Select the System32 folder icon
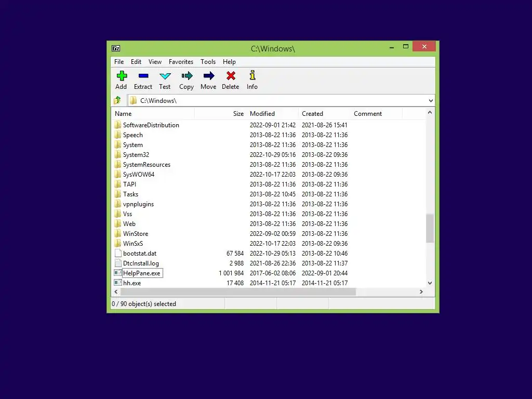Viewport: 532px width, 399px height. pyautogui.click(x=118, y=154)
